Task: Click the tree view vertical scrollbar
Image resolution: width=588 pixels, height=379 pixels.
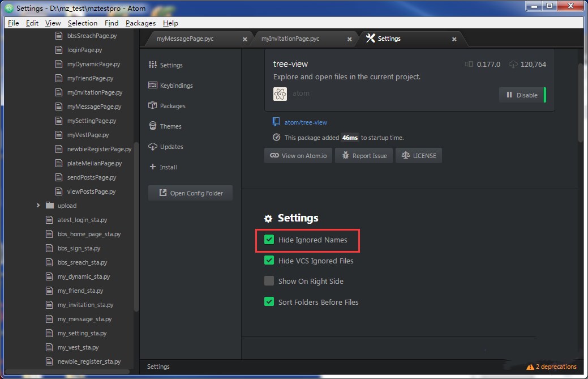Action: [x=136, y=227]
